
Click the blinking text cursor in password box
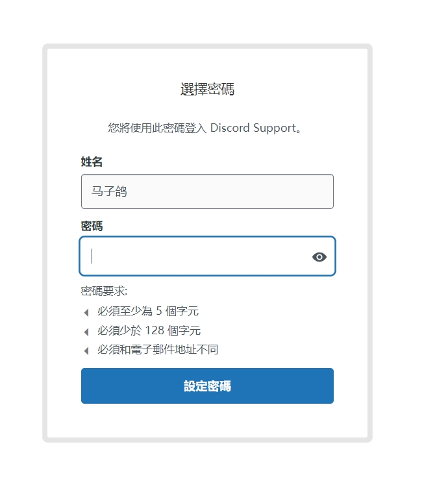tap(92, 256)
